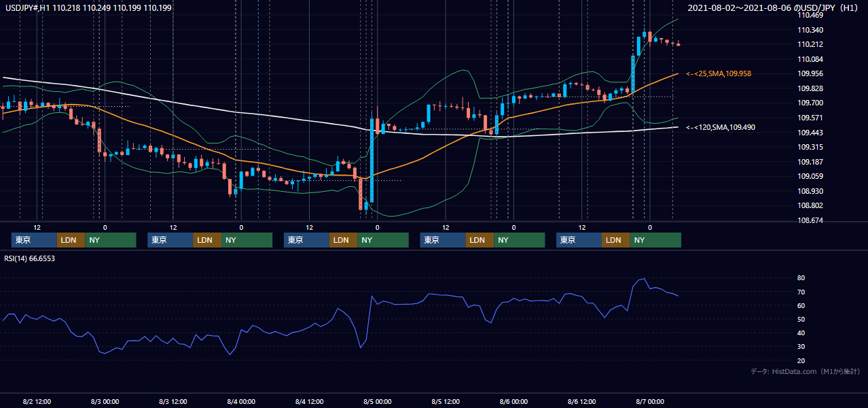Click the 109.700 price axis label
Image resolution: width=868 pixels, height=408 pixels.
point(812,103)
